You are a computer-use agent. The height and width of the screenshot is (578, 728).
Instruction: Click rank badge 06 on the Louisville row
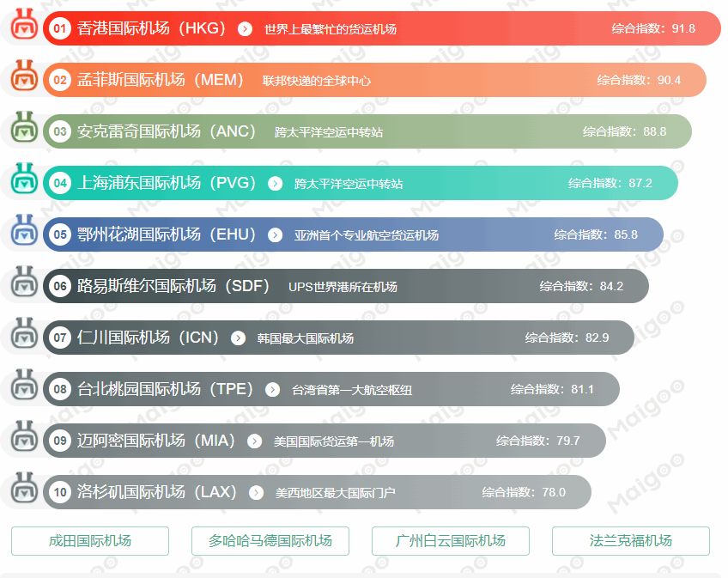tap(60, 286)
